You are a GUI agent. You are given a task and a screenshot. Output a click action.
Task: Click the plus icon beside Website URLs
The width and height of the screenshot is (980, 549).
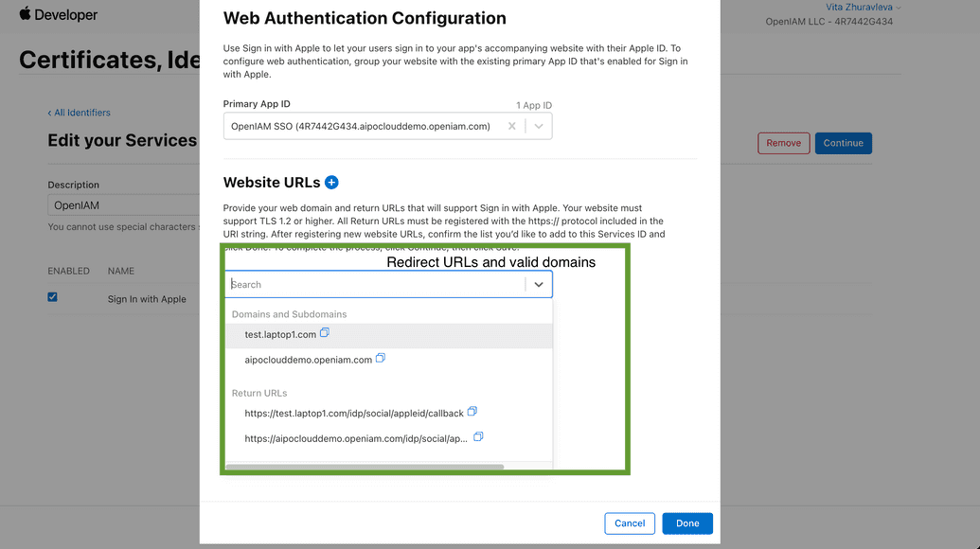[x=331, y=183]
